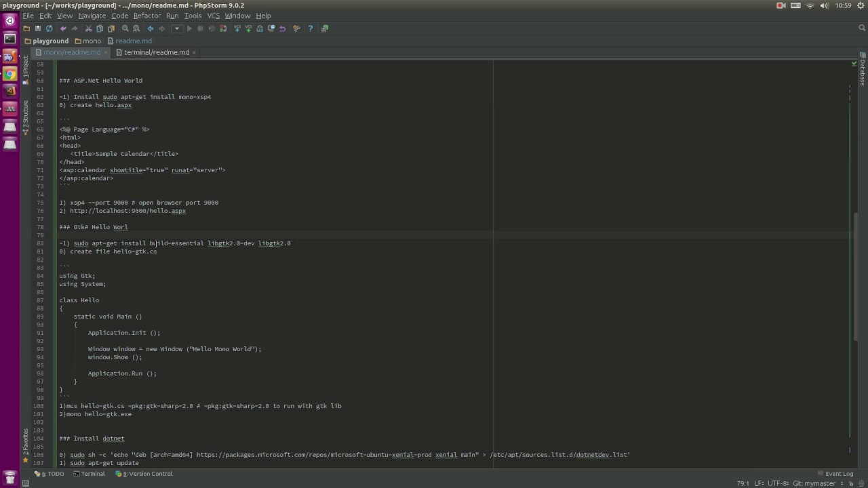Toggle the Version Control tool window
Image resolution: width=868 pixels, height=488 pixels.
pos(144,474)
